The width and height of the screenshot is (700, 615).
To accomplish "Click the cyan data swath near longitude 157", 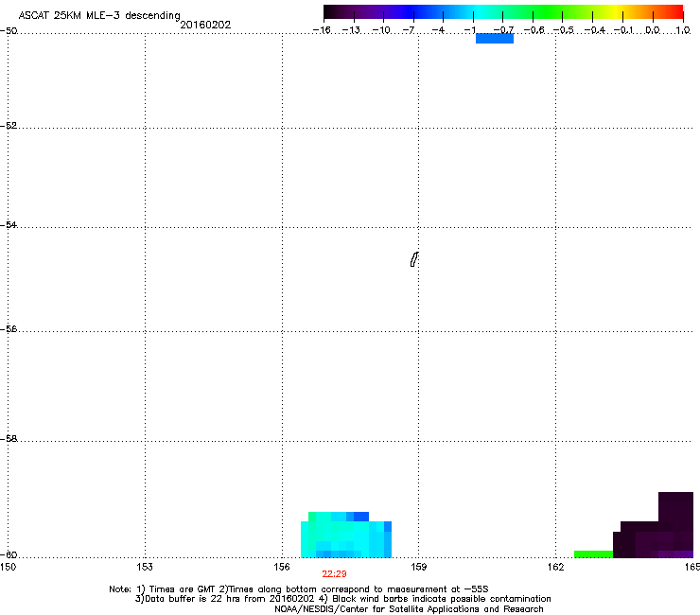I will coord(346,536).
